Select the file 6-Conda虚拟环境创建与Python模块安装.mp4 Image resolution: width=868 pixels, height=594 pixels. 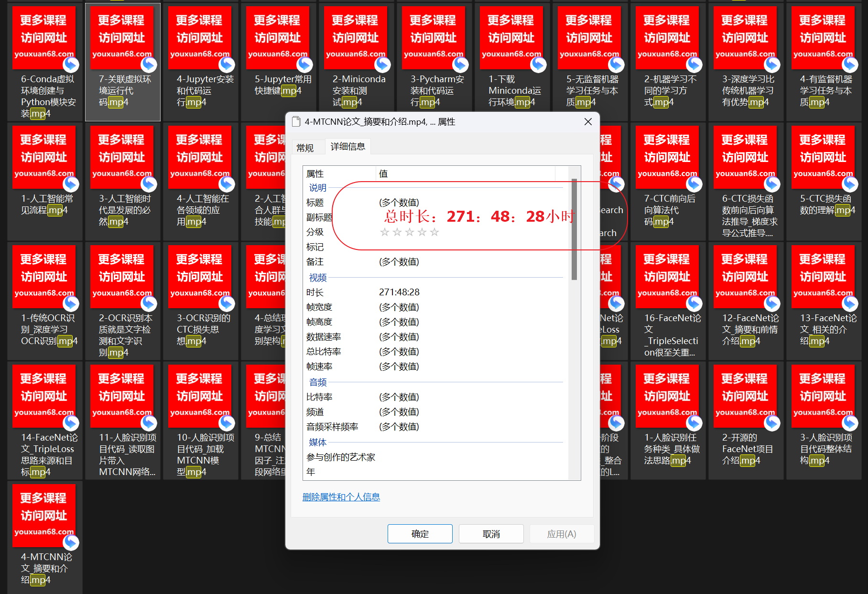point(44,62)
